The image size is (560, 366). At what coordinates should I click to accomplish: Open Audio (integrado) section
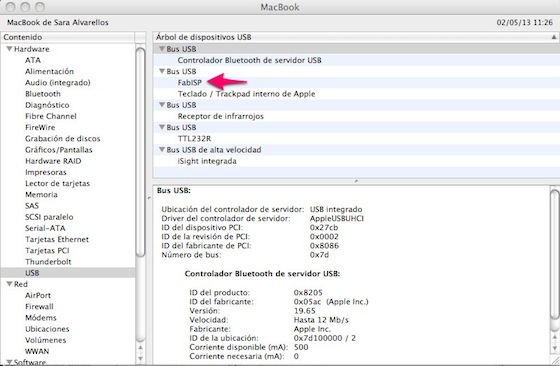pos(58,82)
